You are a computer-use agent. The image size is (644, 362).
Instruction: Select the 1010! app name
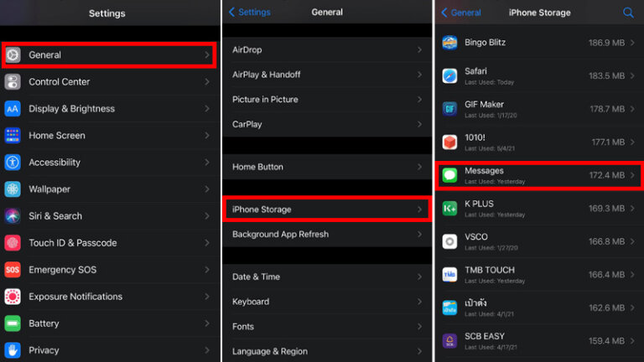point(475,137)
